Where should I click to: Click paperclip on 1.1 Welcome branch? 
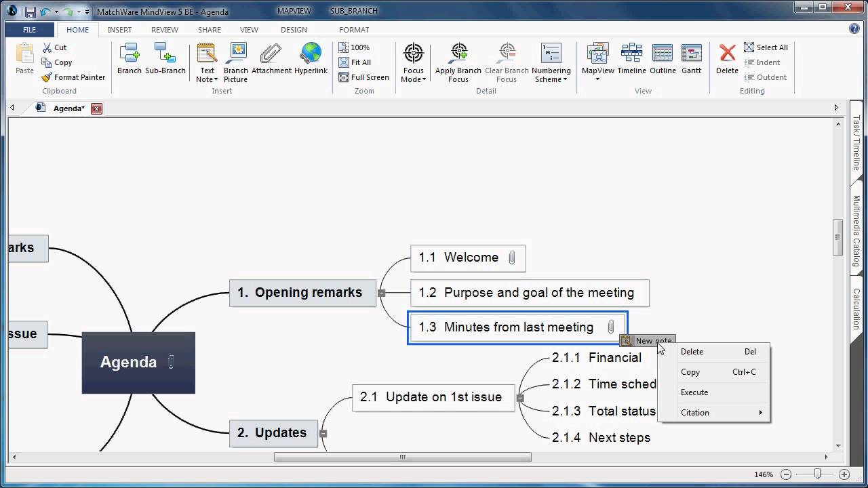[x=511, y=258]
